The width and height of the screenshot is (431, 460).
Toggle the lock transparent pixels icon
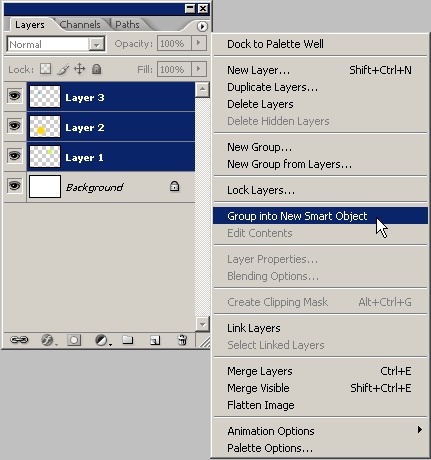click(x=46, y=69)
